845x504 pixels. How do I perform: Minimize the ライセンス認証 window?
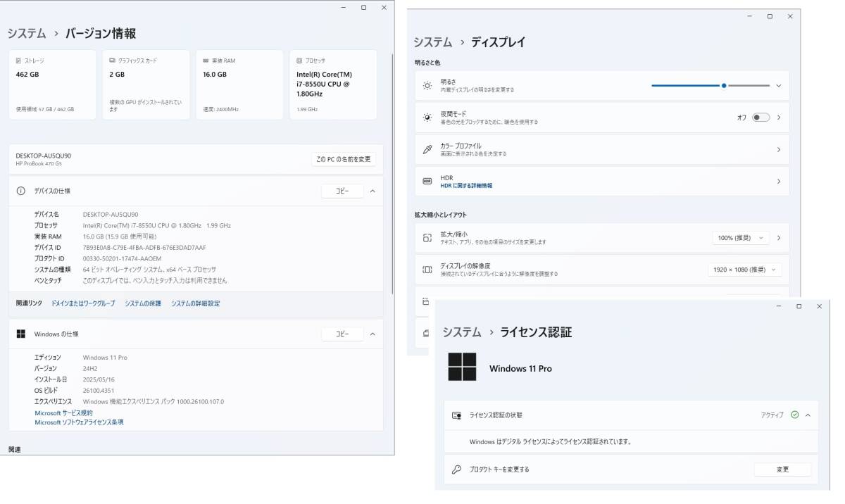point(779,306)
